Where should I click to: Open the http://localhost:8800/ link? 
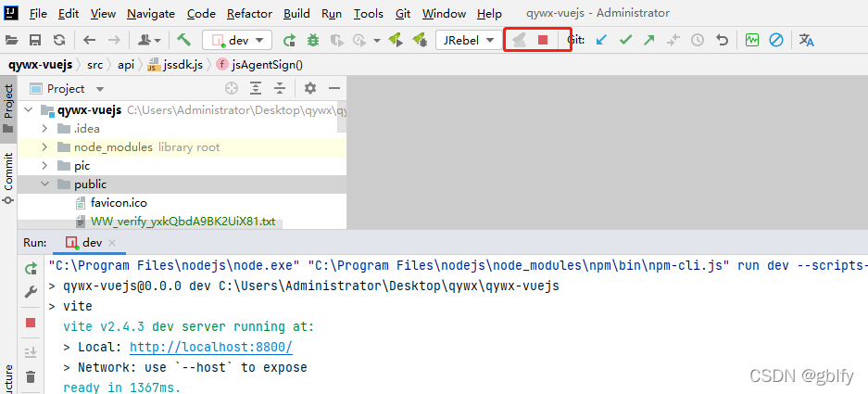[211, 348]
